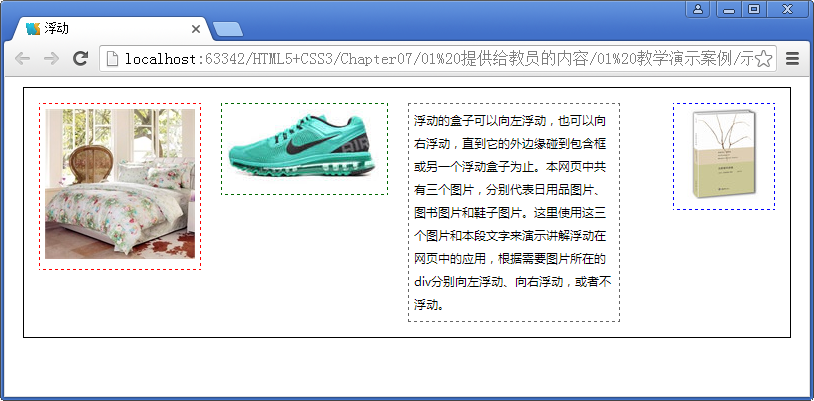Click the text line 网页中的应用，根据需要图片所在的
Image resolution: width=814 pixels, height=401 pixels.
[x=510, y=258]
